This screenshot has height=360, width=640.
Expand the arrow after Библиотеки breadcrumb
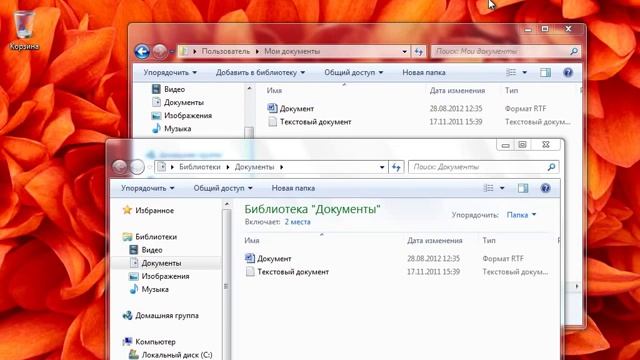coord(228,167)
